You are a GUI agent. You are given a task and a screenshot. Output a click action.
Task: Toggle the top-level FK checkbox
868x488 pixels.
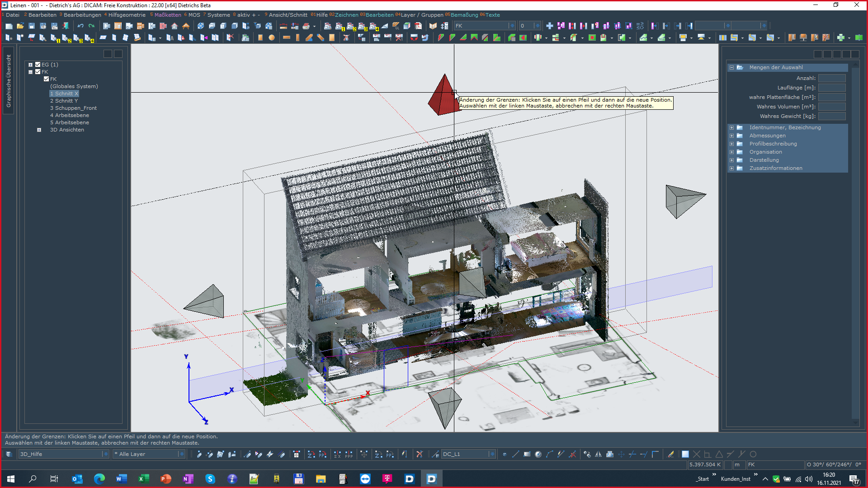tap(38, 72)
